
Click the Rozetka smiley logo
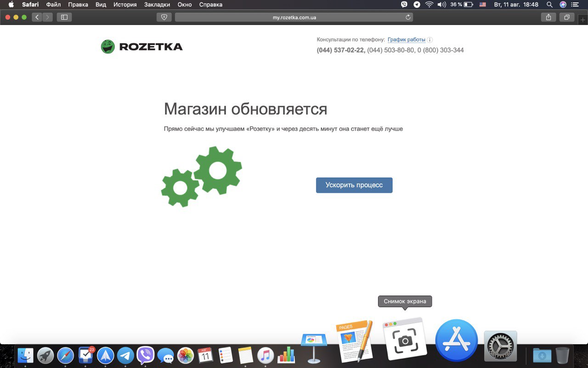pyautogui.click(x=108, y=46)
